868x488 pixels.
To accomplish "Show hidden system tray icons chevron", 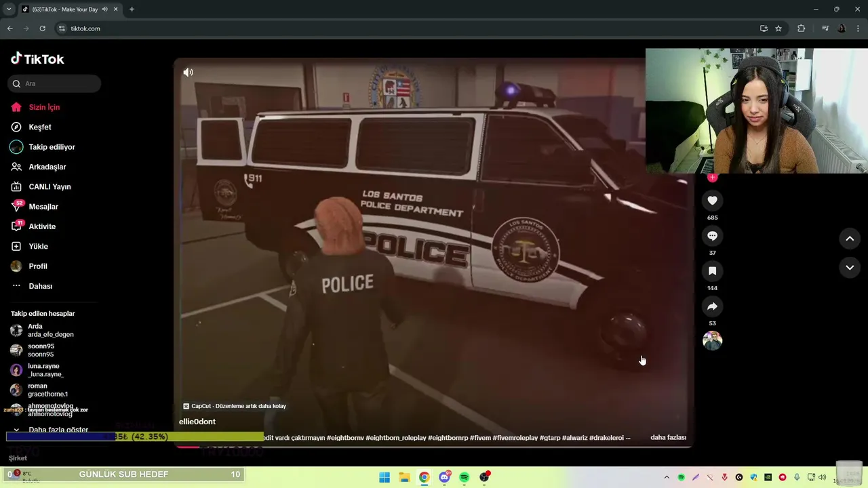I will pos(667,477).
